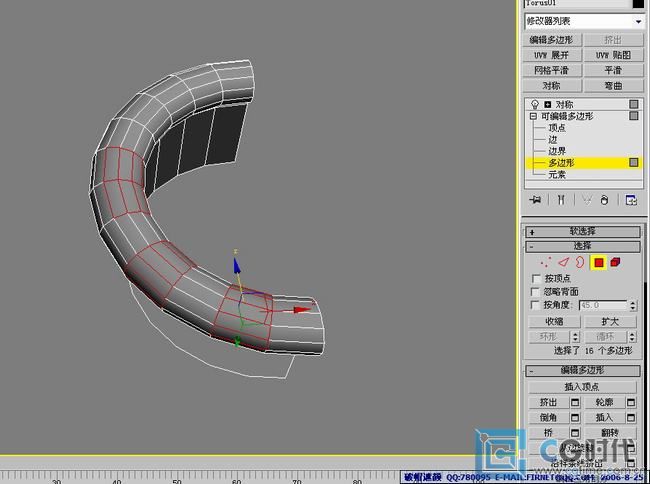Image resolution: width=650 pixels, height=484 pixels.
Task: Expand the 软选择 rollout
Action: [582, 232]
